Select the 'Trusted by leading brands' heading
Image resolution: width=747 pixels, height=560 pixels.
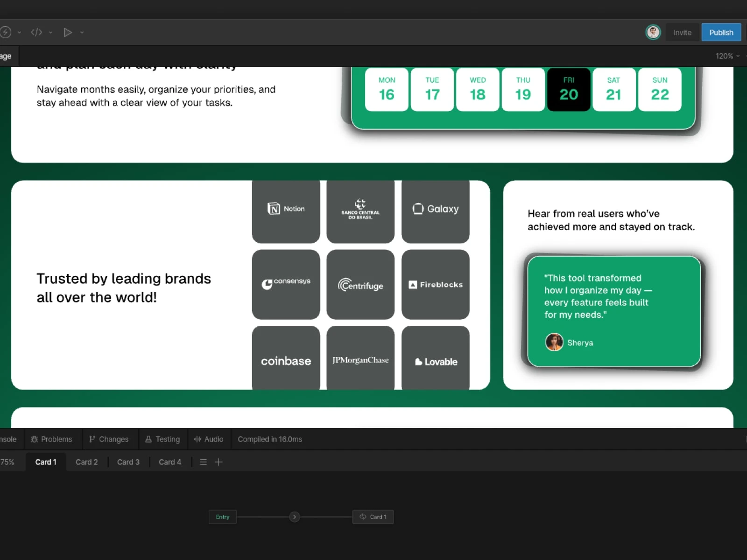[124, 287]
